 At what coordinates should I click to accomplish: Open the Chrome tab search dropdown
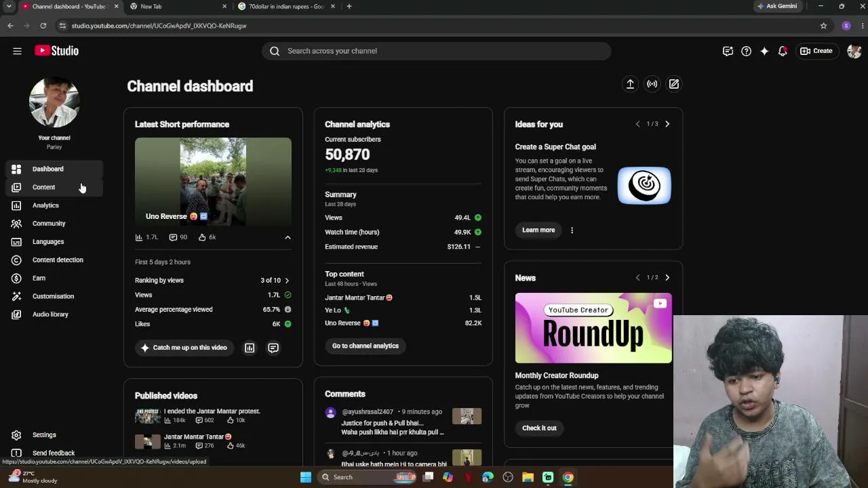click(x=9, y=6)
